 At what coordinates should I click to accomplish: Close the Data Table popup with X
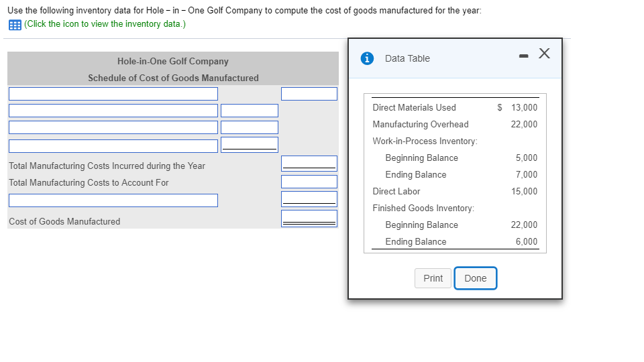pos(544,54)
